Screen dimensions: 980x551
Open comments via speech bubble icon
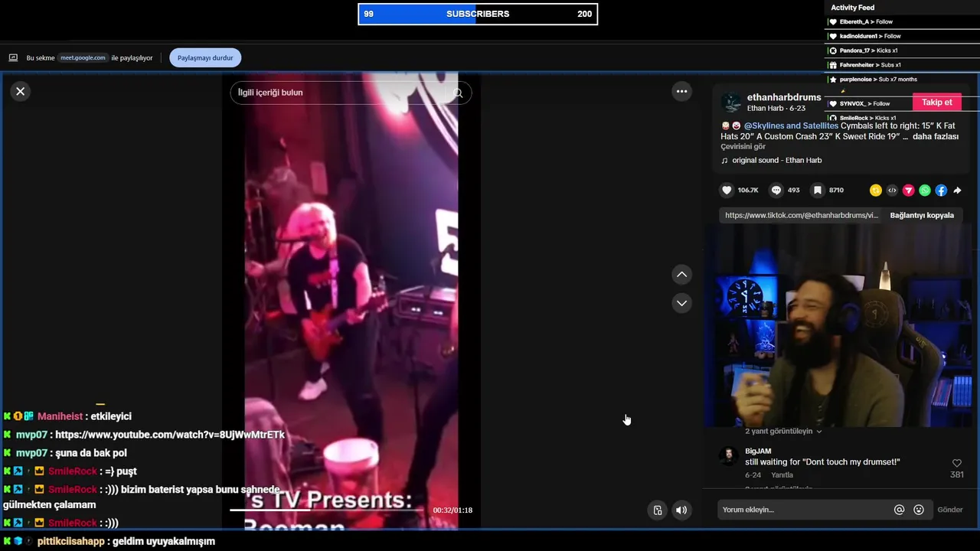pyautogui.click(x=776, y=190)
